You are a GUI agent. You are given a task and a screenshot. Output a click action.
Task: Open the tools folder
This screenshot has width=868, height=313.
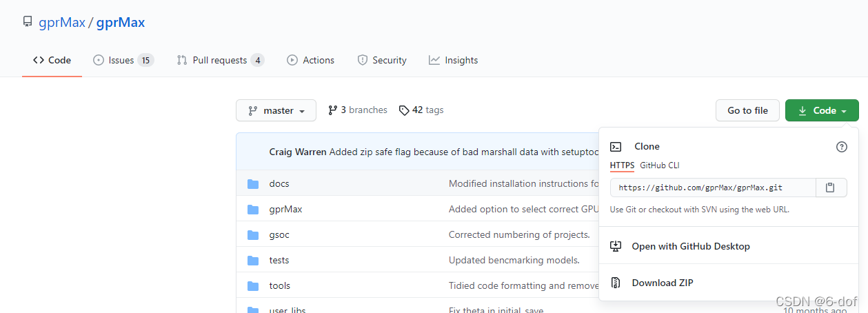point(280,286)
